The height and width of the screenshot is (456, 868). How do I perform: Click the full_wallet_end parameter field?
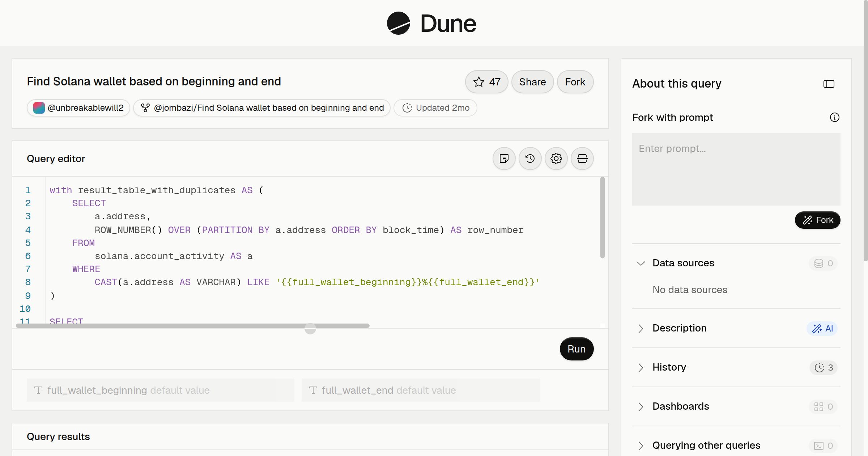421,390
